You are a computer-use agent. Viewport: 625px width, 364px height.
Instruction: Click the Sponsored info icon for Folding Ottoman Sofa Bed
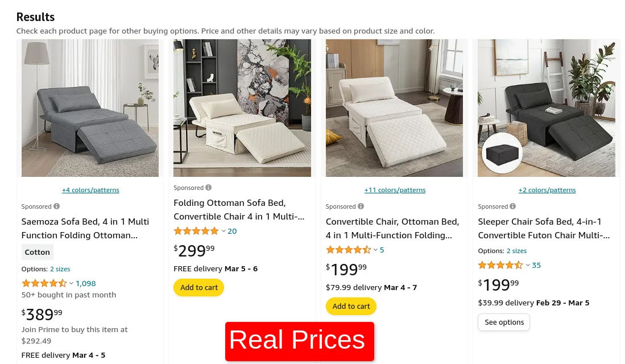click(208, 187)
